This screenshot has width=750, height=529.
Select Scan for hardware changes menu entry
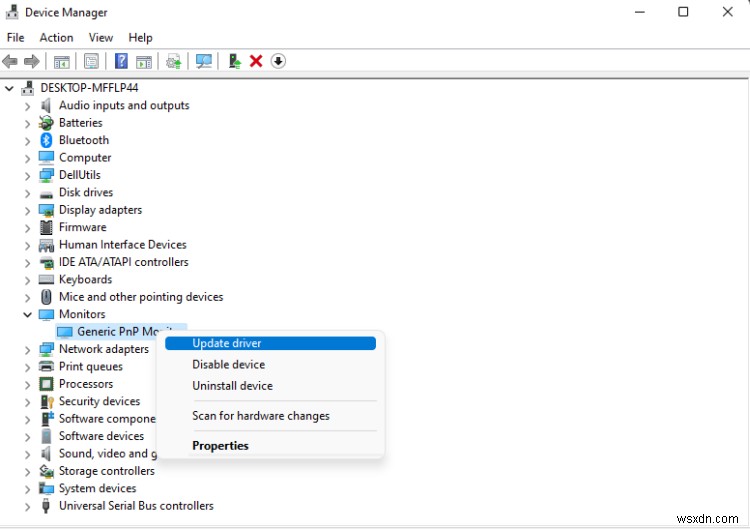pyautogui.click(x=270, y=416)
